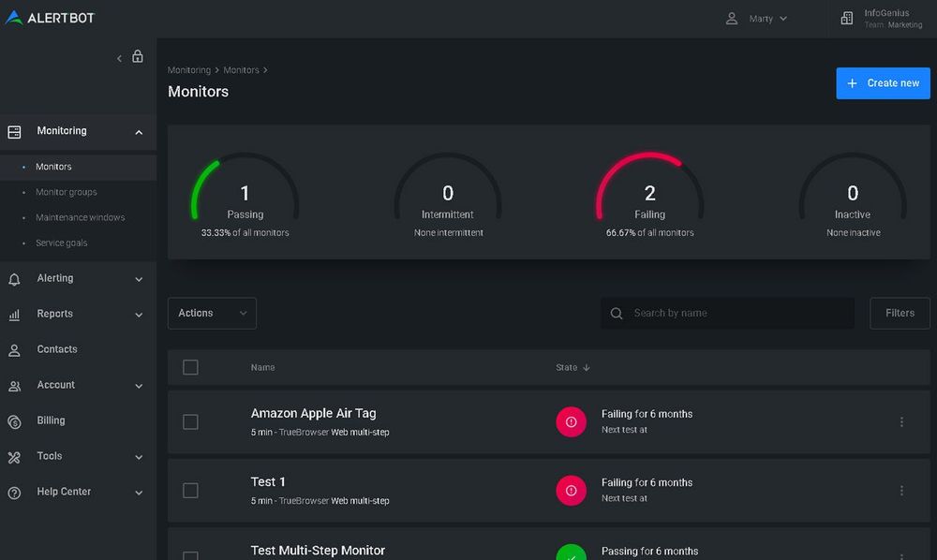Click the Account users icon
Screen dimensions: 937x560
coord(14,386)
